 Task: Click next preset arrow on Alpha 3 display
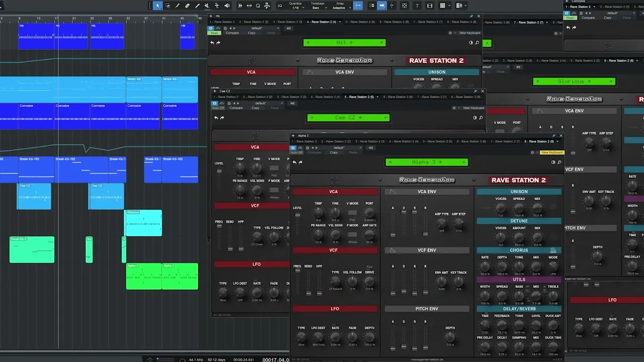[463, 162]
